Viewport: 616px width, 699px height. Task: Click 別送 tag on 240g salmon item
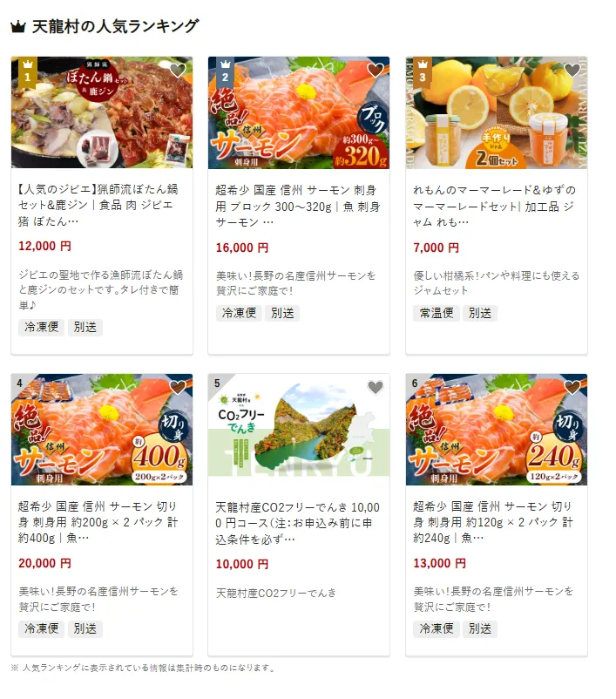(x=479, y=628)
